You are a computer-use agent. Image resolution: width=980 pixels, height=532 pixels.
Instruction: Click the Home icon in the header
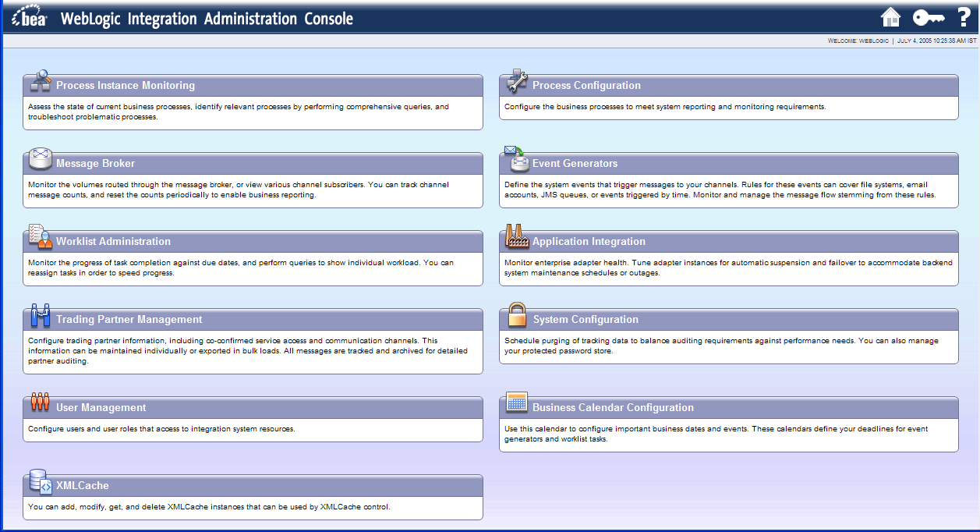tap(890, 17)
